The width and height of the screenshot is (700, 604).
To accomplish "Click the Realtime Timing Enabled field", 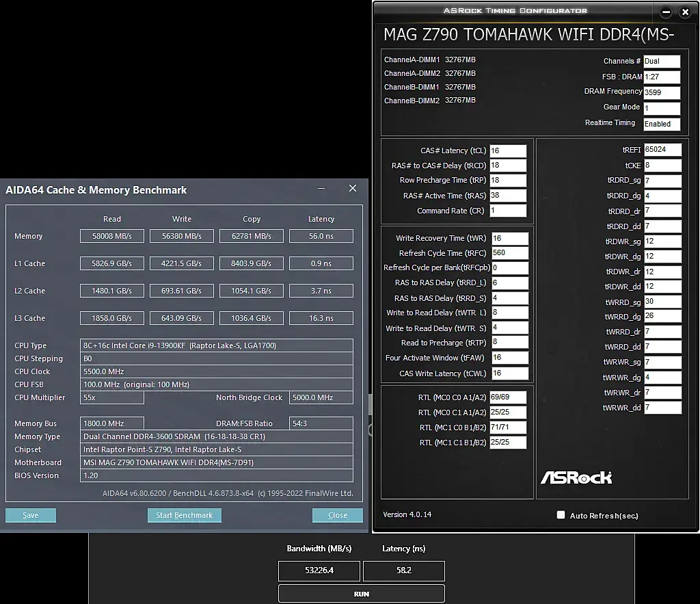I will click(662, 124).
